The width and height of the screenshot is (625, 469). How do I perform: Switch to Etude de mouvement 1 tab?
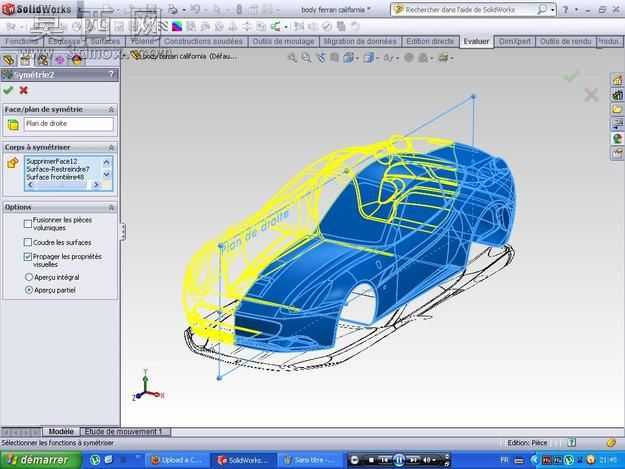tap(123, 432)
